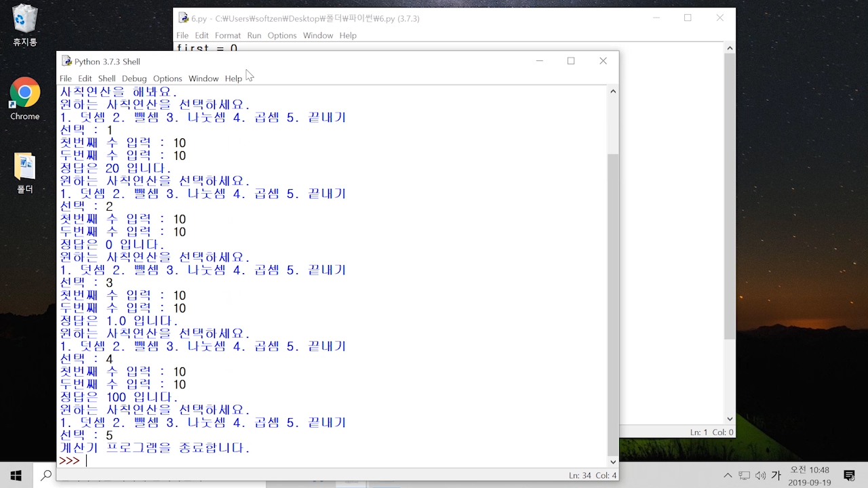The width and height of the screenshot is (868, 488).
Task: Open Options menu in 6.py editor
Action: point(282,35)
